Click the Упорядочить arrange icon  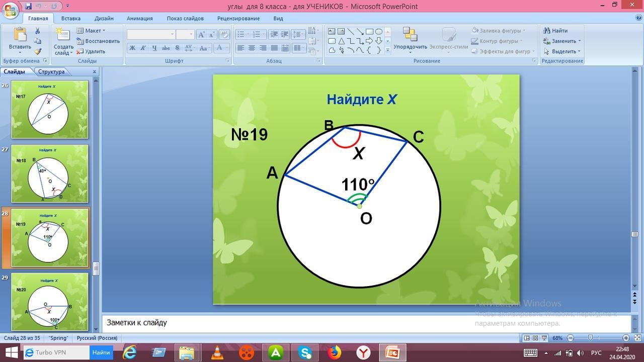[410, 35]
